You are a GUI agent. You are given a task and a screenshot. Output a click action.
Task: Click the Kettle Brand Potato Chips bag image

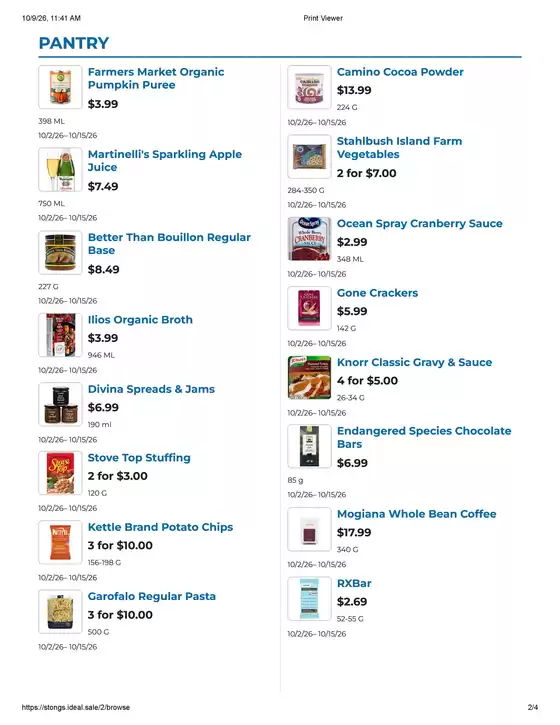click(60, 542)
